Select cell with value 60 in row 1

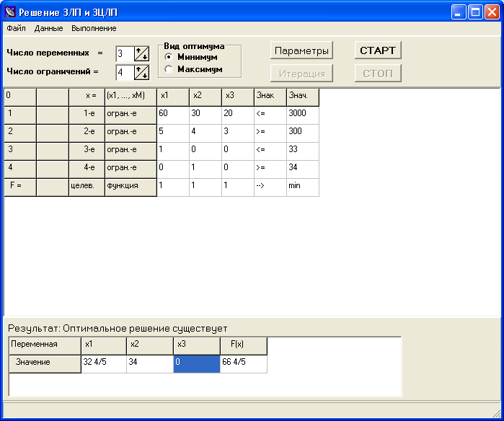[173, 115]
